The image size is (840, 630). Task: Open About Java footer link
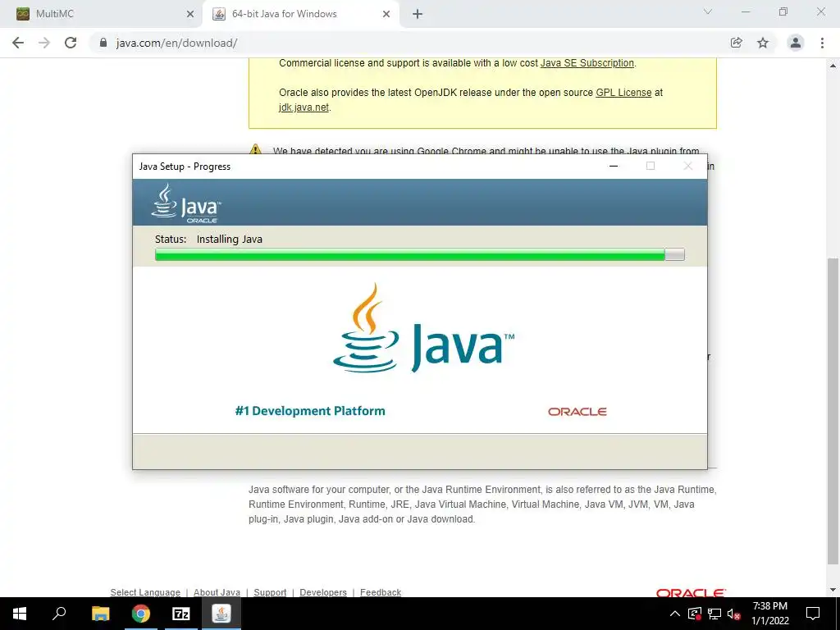click(x=217, y=592)
